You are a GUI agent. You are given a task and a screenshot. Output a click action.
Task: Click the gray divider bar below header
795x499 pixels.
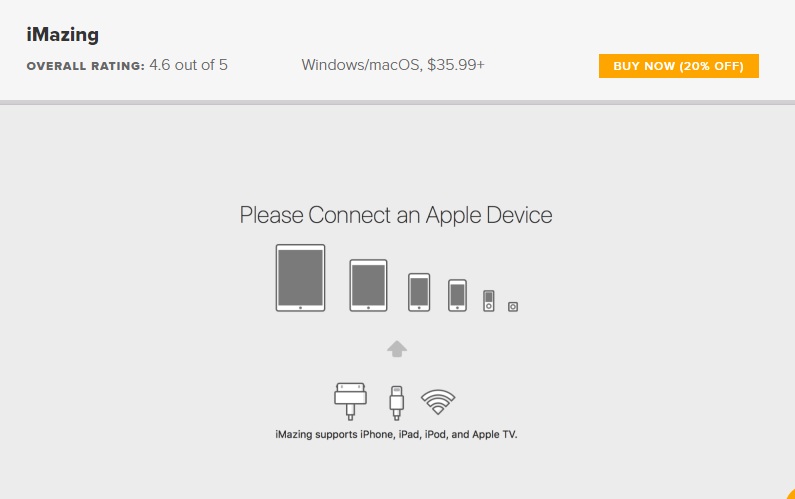click(x=398, y=102)
